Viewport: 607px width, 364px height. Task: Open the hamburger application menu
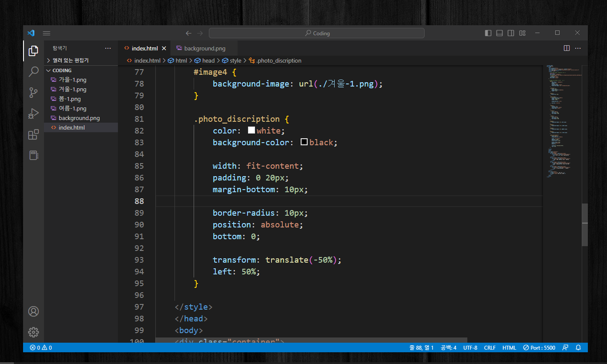point(47,33)
